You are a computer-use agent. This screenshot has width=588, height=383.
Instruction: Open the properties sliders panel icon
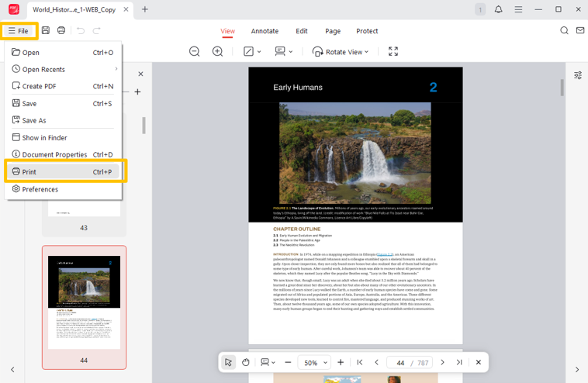pos(578,75)
